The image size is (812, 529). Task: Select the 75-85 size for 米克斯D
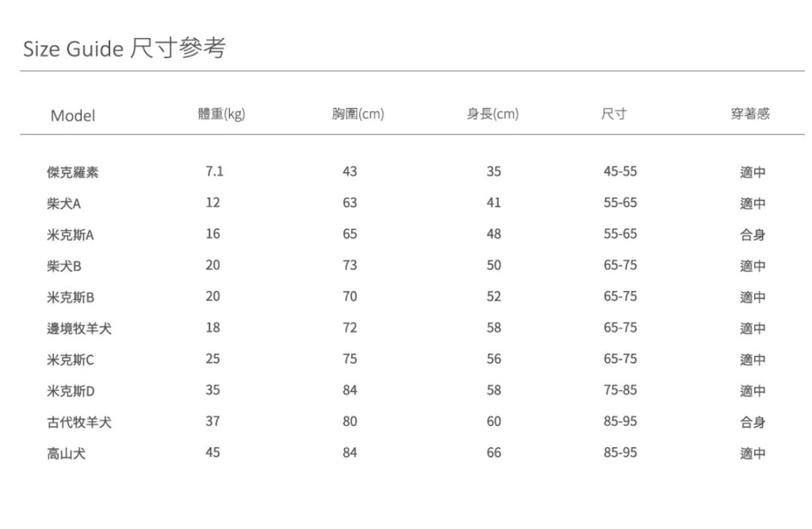[620, 390]
